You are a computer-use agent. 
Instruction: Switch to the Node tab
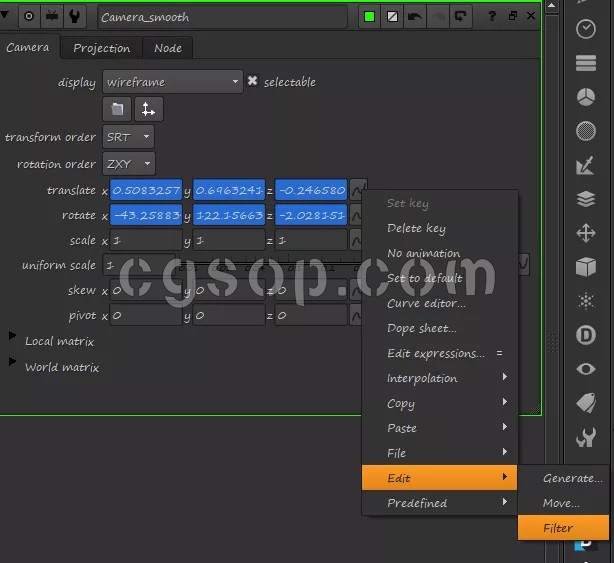pyautogui.click(x=168, y=48)
